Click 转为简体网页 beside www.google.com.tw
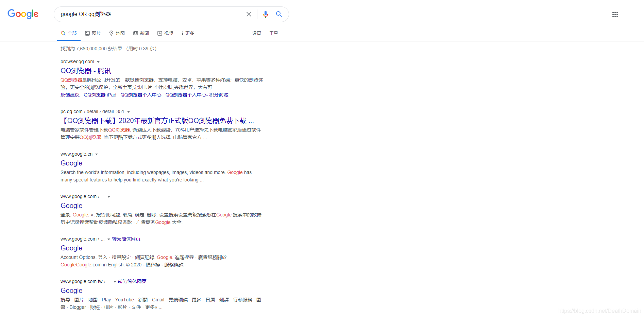Viewport: 644px width, 317px height. point(132,281)
